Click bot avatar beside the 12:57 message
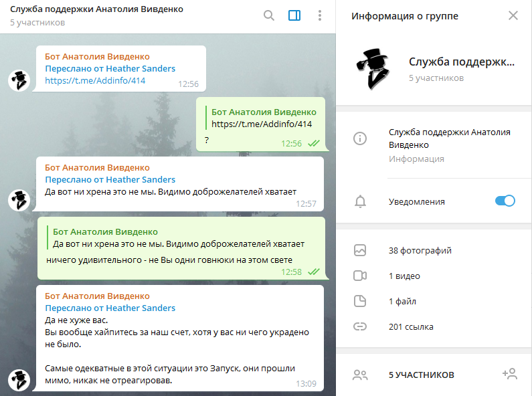Screen dimensions: 532x396 (x=19, y=200)
